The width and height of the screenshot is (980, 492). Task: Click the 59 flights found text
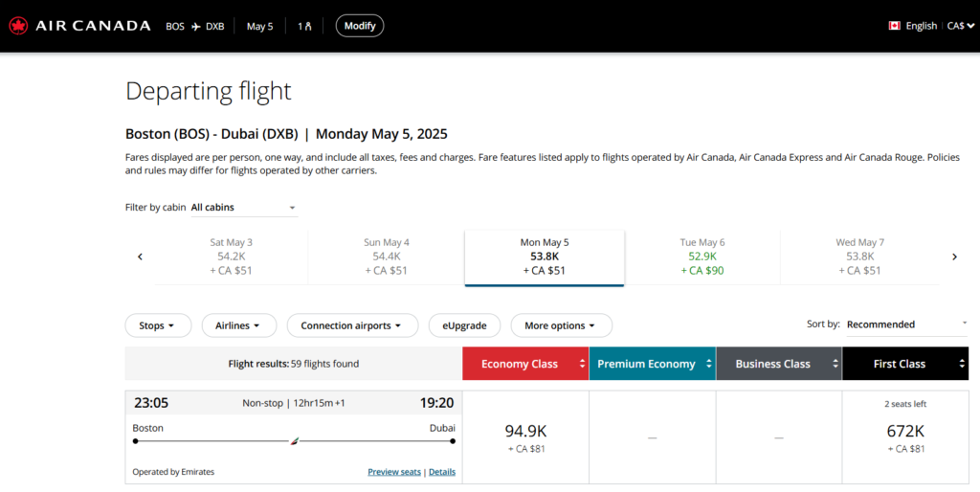coord(325,363)
